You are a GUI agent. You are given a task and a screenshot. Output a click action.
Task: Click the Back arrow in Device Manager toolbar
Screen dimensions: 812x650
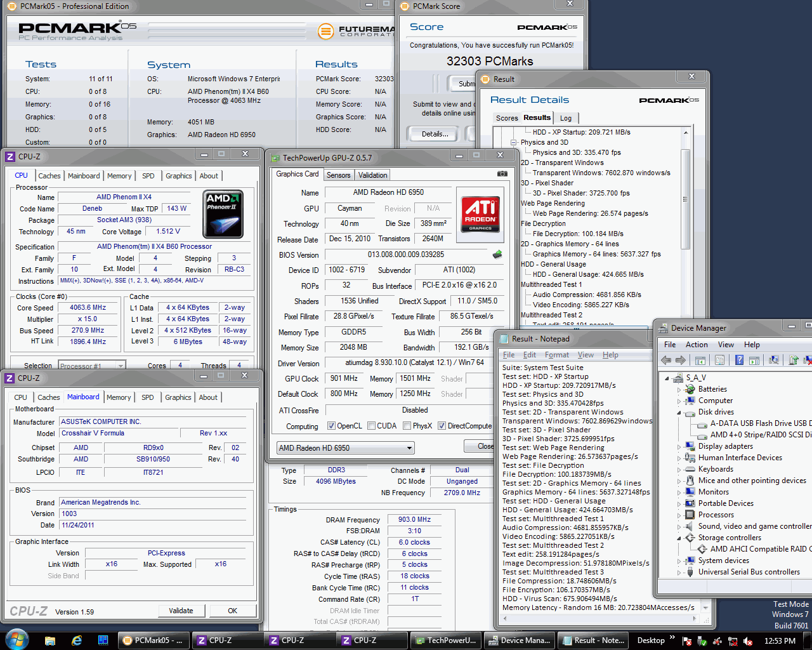tap(666, 360)
